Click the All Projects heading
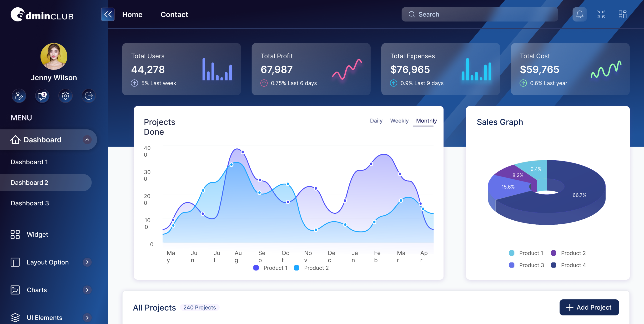The height and width of the screenshot is (324, 644). pos(154,308)
